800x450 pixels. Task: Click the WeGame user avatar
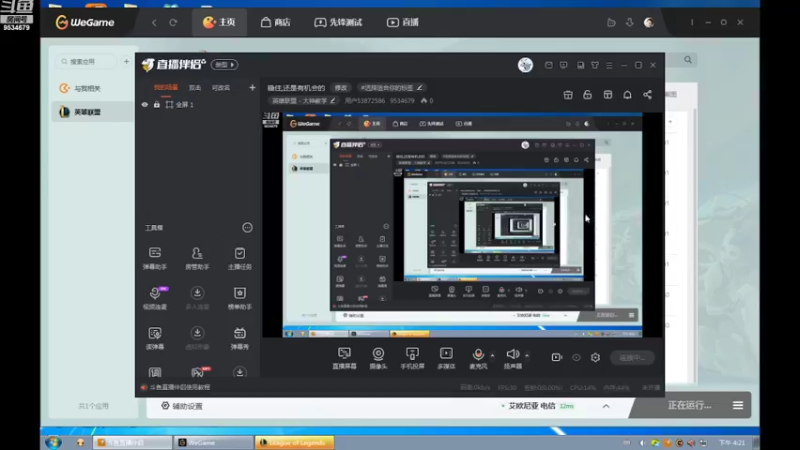click(x=649, y=22)
